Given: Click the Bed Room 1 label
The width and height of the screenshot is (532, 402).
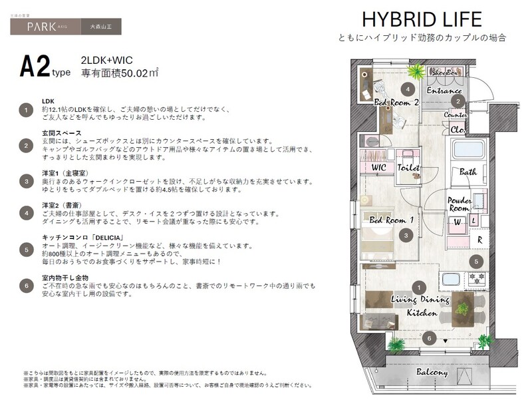Looking at the screenshot, I should (x=392, y=220).
